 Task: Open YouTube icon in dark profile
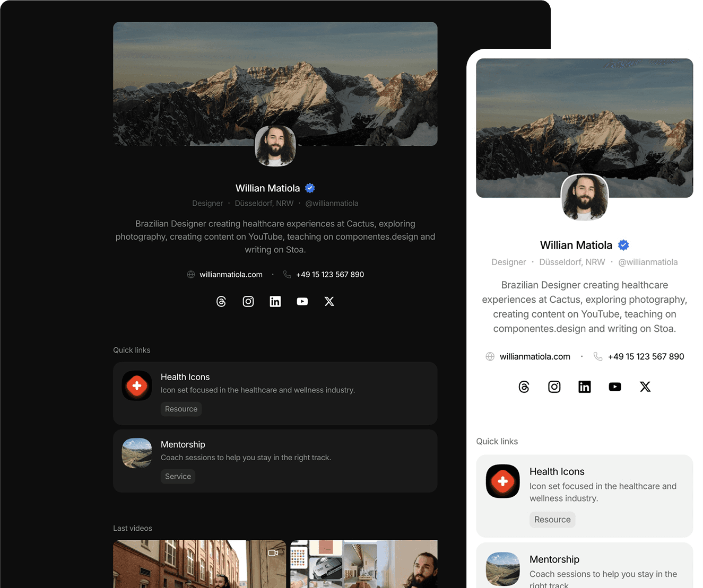(x=302, y=302)
